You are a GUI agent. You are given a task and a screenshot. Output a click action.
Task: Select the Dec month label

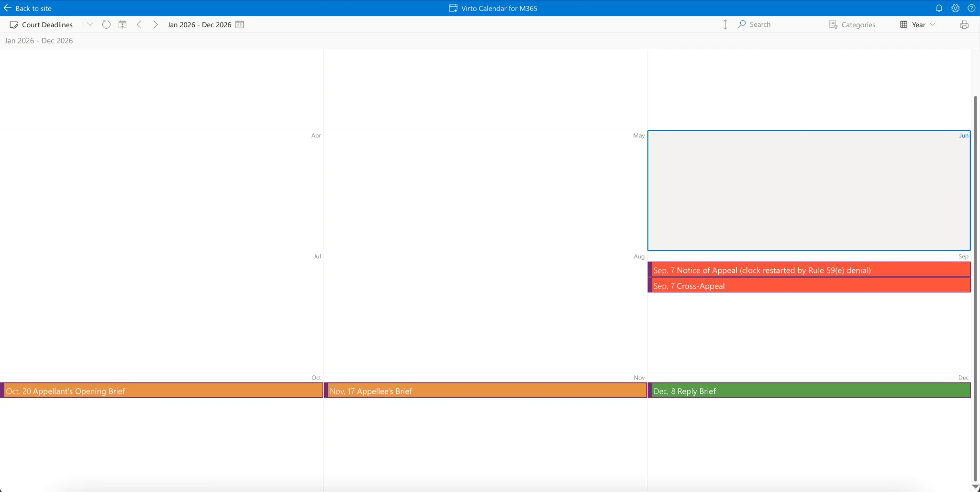pyautogui.click(x=963, y=377)
